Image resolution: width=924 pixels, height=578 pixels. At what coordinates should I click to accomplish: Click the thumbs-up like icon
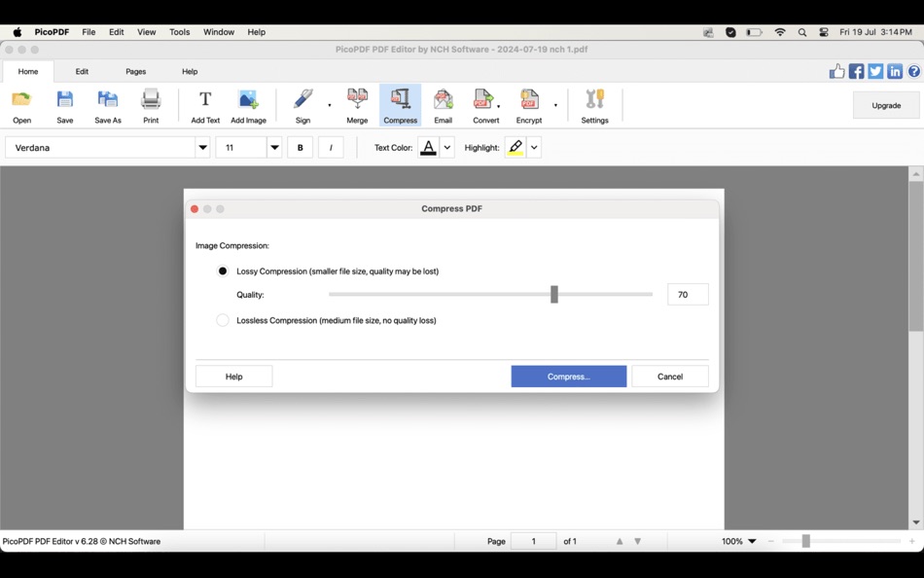click(x=836, y=71)
